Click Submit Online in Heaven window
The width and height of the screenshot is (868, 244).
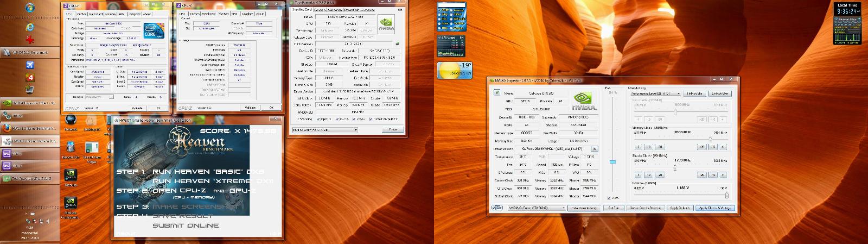(185, 225)
